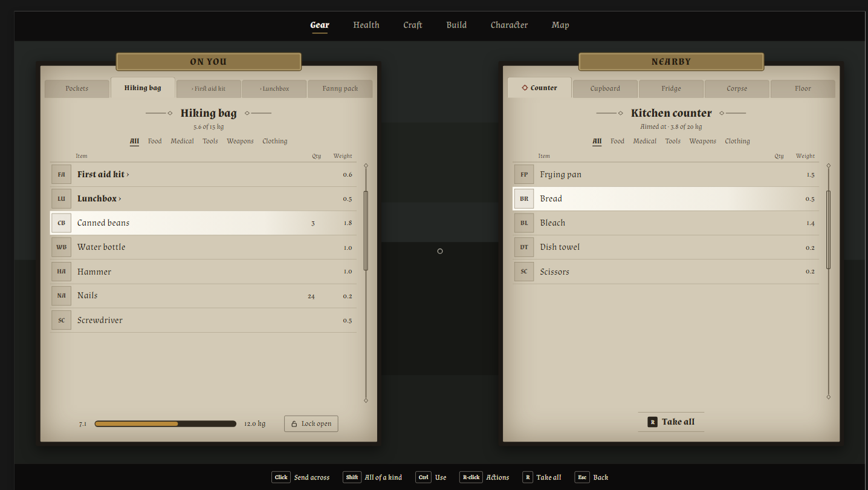The width and height of the screenshot is (868, 490).
Task: Click the LU icon for Lunchbox
Action: [x=61, y=198]
